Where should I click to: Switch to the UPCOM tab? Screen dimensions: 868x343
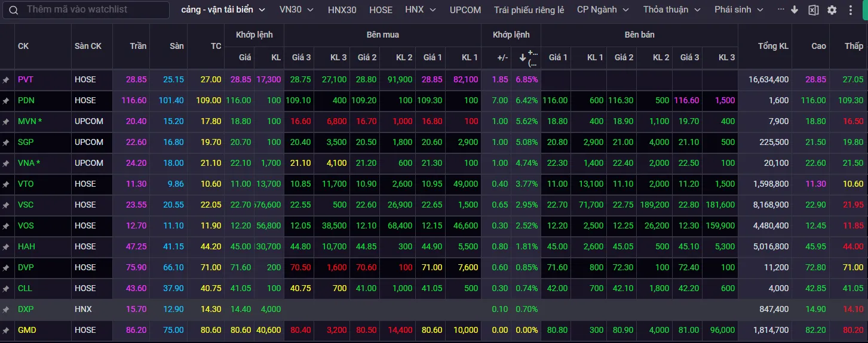pyautogui.click(x=465, y=10)
